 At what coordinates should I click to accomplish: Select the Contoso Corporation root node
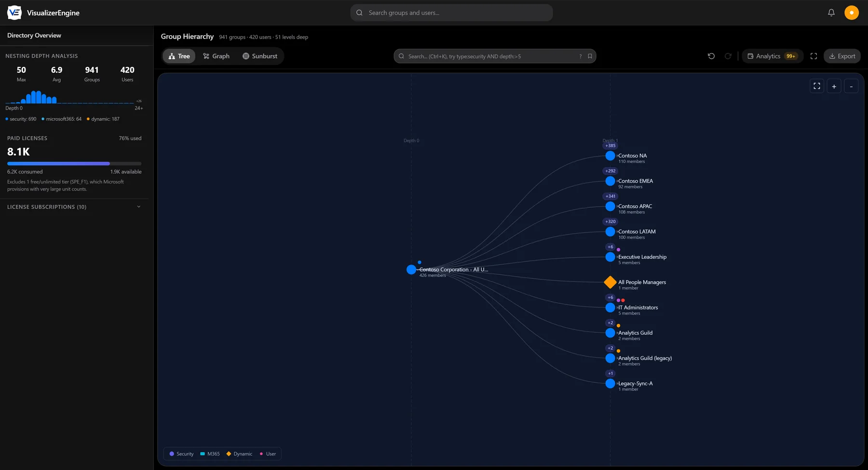pyautogui.click(x=411, y=270)
